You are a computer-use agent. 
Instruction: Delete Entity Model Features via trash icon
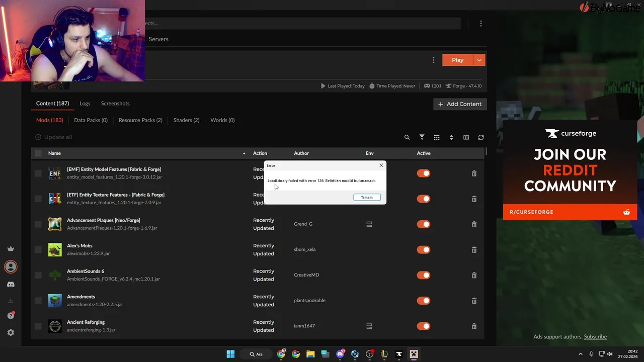coord(474,173)
